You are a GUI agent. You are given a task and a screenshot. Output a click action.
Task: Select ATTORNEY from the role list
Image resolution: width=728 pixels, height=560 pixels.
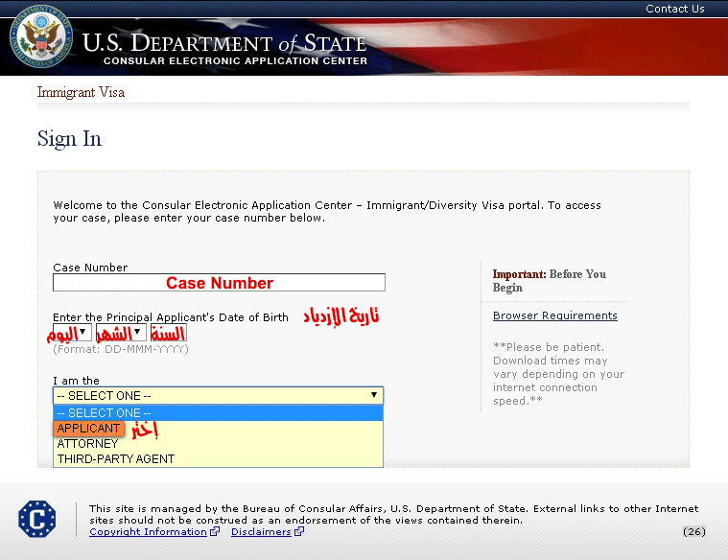(218, 443)
